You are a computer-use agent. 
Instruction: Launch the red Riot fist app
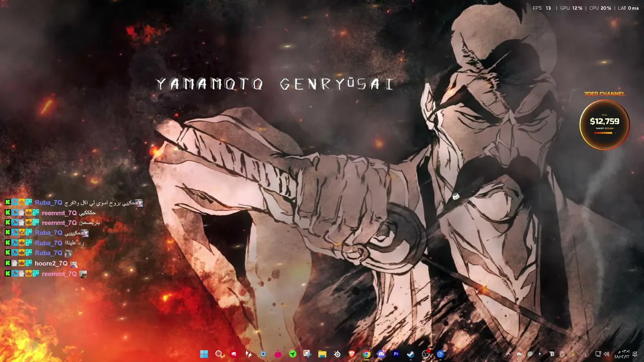point(233,354)
